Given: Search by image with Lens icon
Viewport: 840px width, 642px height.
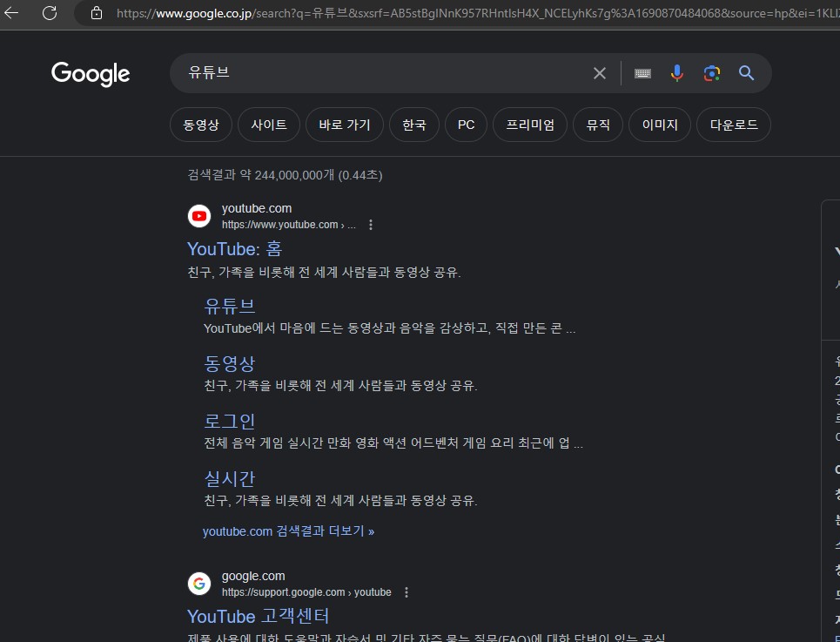Looking at the screenshot, I should tap(711, 73).
